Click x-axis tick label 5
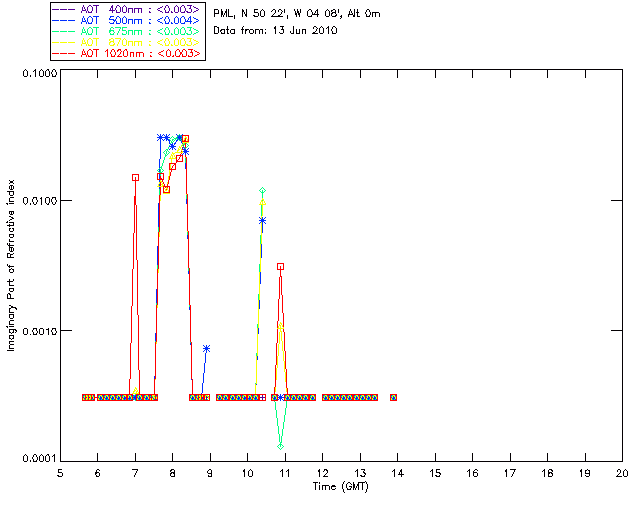This screenshot has width=640, height=512. point(60,473)
